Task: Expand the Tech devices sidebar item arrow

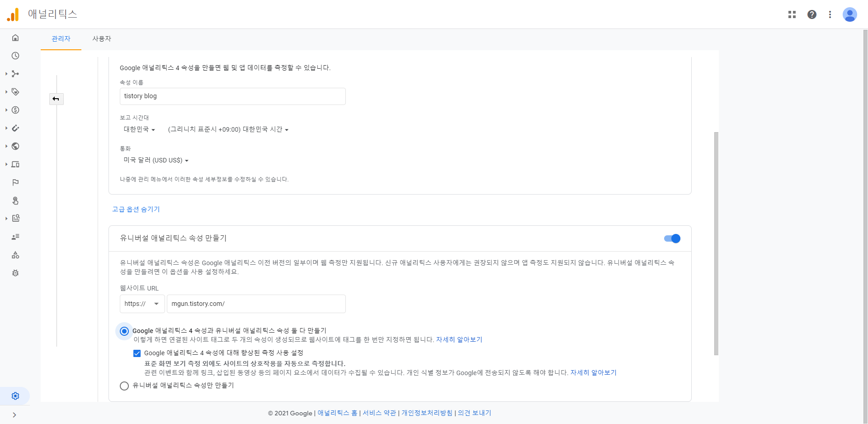Action: pyautogui.click(x=6, y=164)
